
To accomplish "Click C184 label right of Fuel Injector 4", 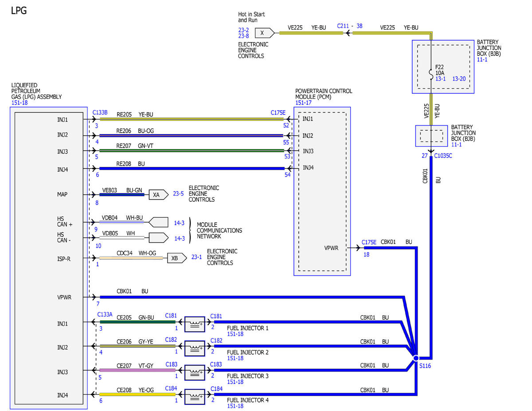I will (x=216, y=389).
